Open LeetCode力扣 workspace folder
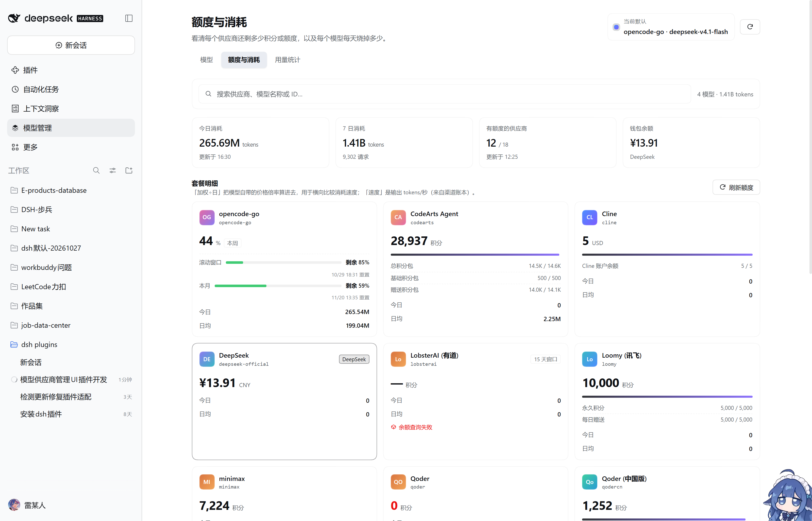This screenshot has height=521, width=812. 71,287
